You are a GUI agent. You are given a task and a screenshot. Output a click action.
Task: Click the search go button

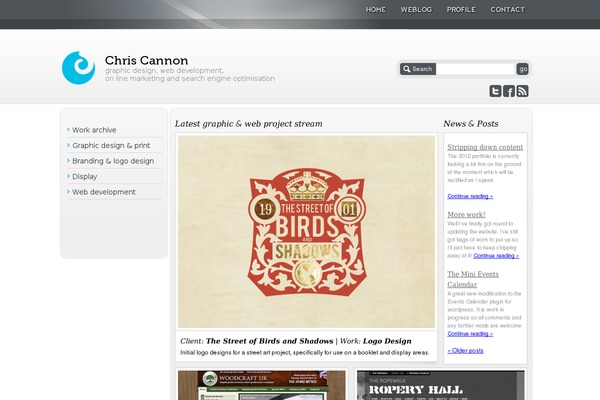522,69
